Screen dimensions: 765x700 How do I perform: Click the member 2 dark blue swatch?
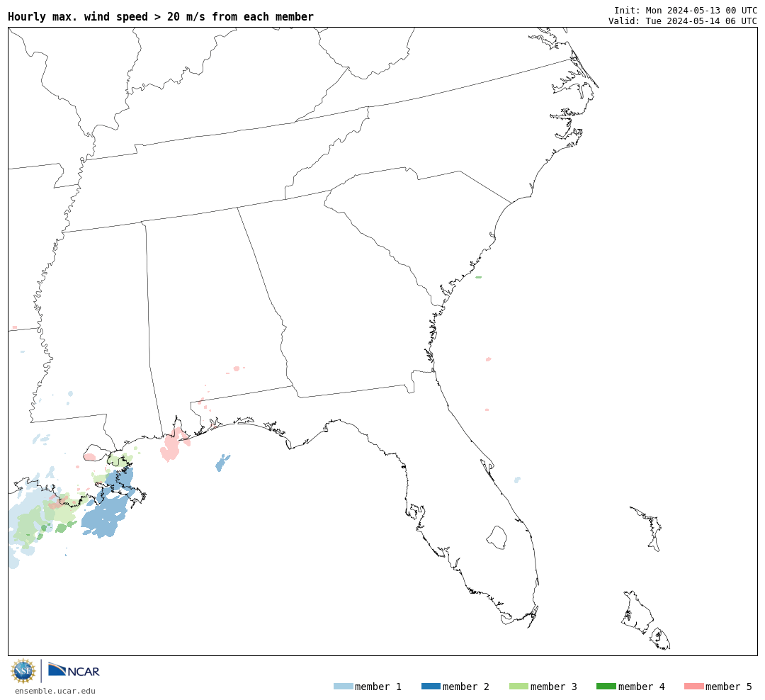click(431, 687)
